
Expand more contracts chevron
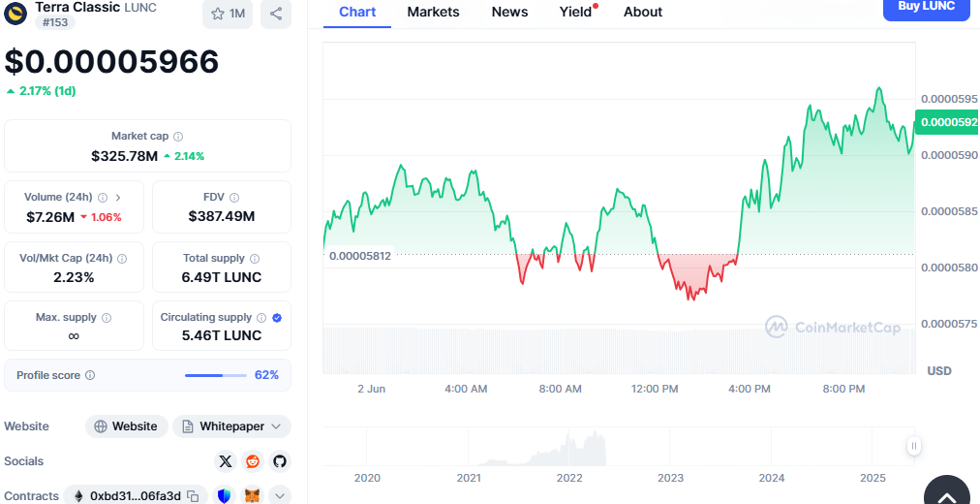280,496
